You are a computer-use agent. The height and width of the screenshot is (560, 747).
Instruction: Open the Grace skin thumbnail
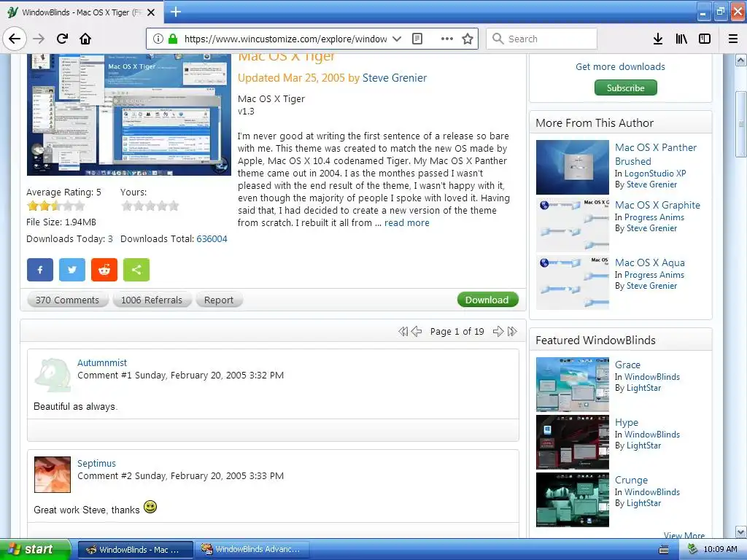(572, 384)
